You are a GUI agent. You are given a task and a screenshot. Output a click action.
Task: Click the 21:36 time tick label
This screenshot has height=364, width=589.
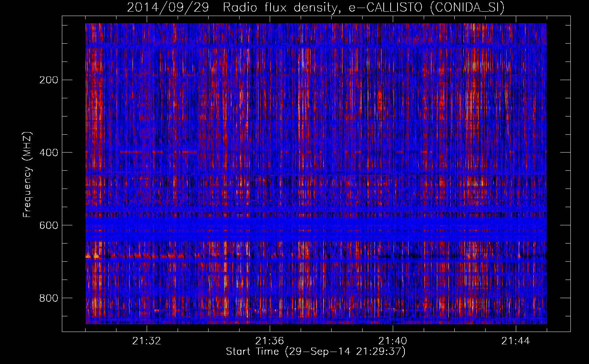point(270,341)
